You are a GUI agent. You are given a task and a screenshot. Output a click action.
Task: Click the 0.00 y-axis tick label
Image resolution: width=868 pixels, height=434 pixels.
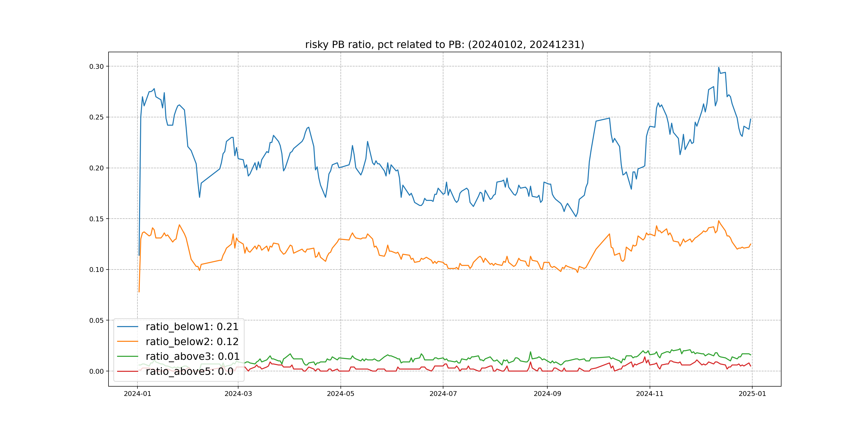96,371
